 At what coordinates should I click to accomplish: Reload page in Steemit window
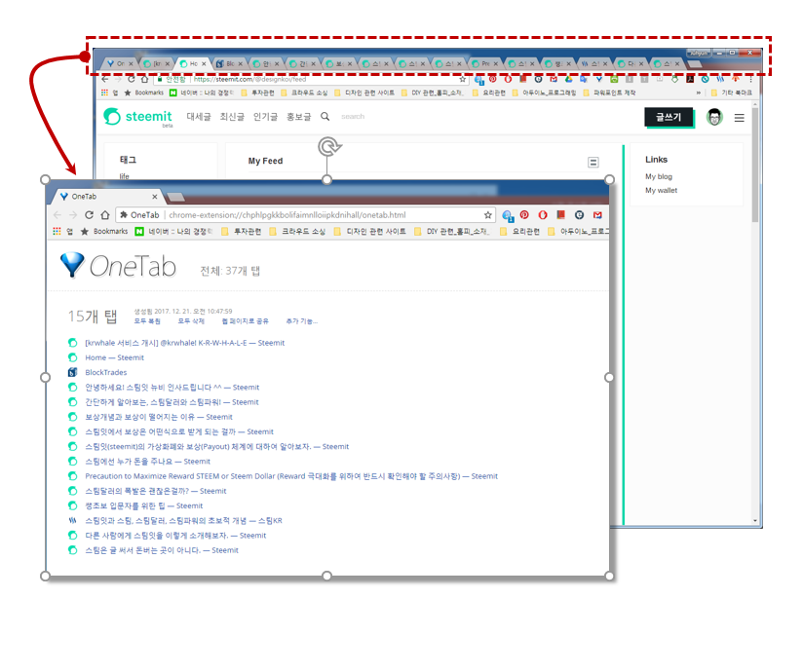(x=132, y=79)
